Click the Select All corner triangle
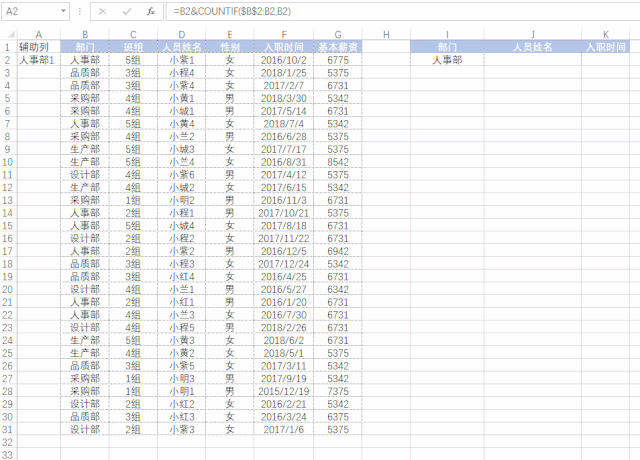 click(11, 35)
